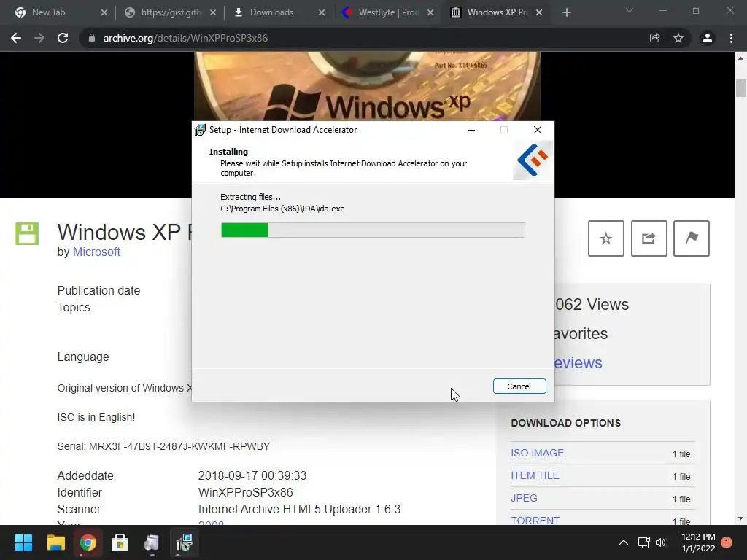Share this page using the toolbar share icon
Screen dimensions: 747x560
pos(655,38)
